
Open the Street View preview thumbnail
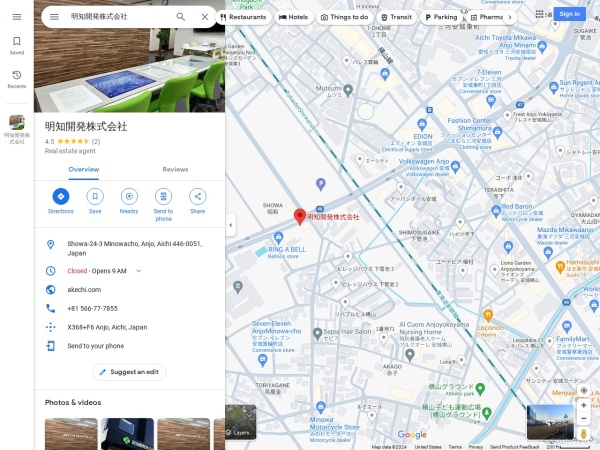point(550,422)
